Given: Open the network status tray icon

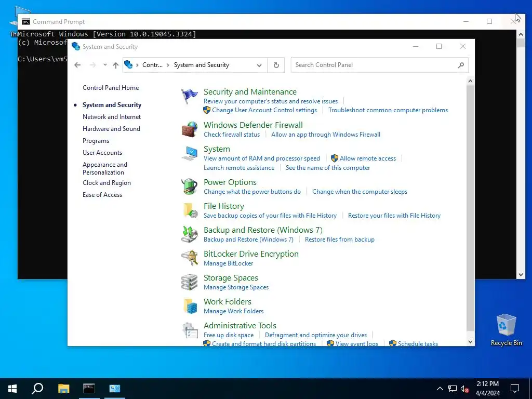Looking at the screenshot, I should pos(453,389).
